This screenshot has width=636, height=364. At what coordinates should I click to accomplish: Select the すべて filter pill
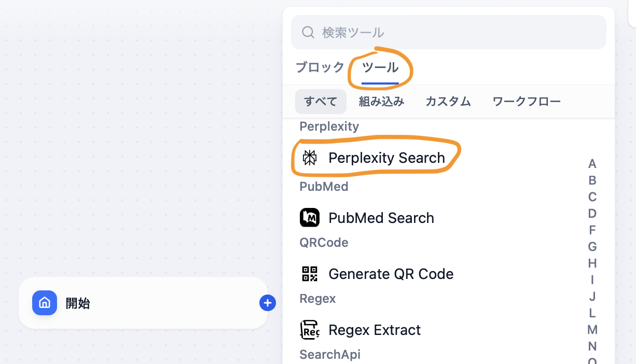[321, 102]
